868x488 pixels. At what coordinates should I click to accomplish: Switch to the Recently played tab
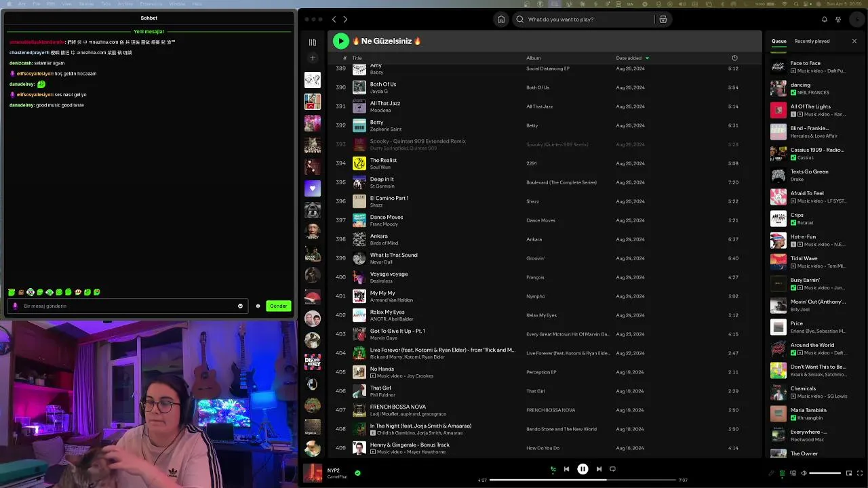coord(812,41)
